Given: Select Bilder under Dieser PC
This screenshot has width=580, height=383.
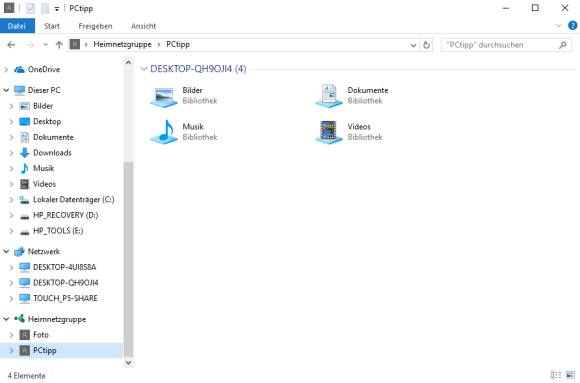Looking at the screenshot, I should 43,106.
